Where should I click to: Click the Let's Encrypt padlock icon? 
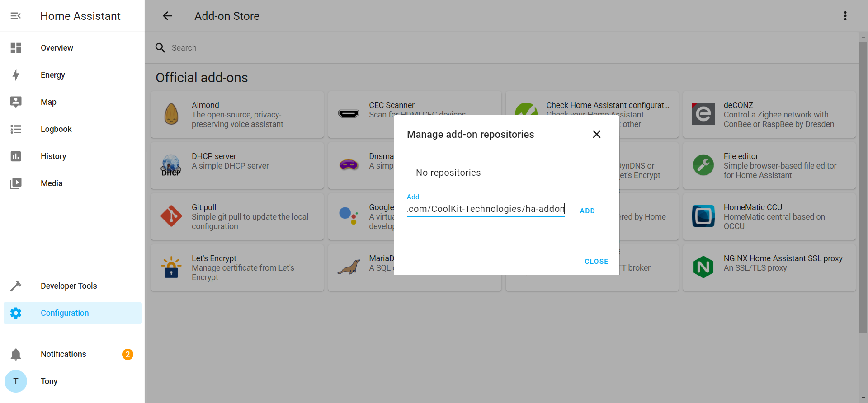pyautogui.click(x=171, y=267)
